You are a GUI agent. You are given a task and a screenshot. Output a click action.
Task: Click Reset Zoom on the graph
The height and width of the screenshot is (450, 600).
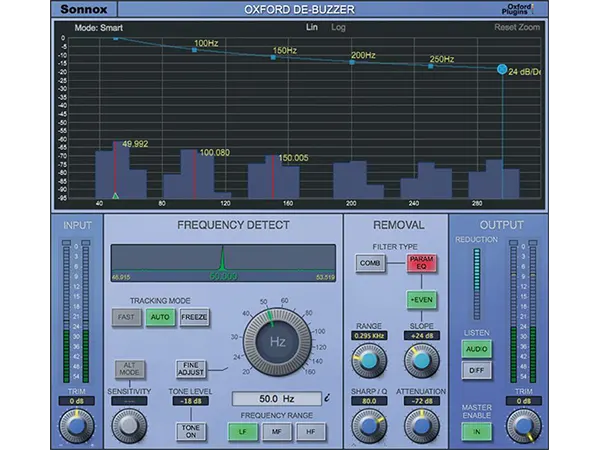tap(517, 27)
